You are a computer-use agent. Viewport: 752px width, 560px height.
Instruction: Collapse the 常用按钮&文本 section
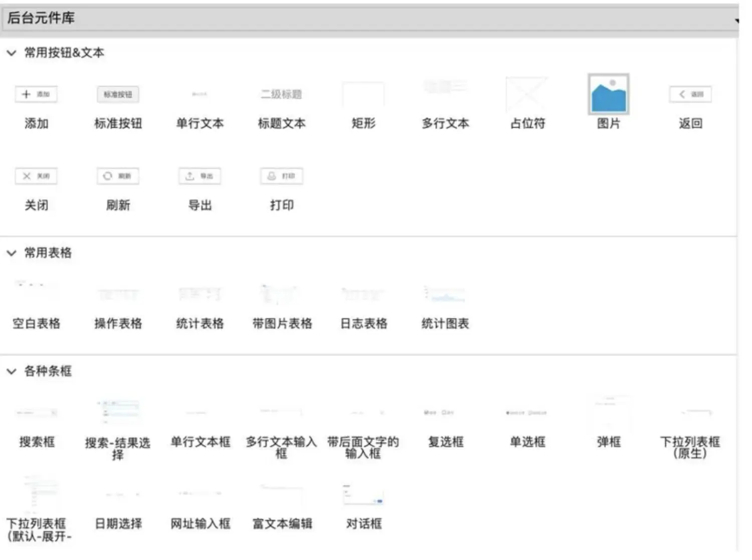pos(12,53)
